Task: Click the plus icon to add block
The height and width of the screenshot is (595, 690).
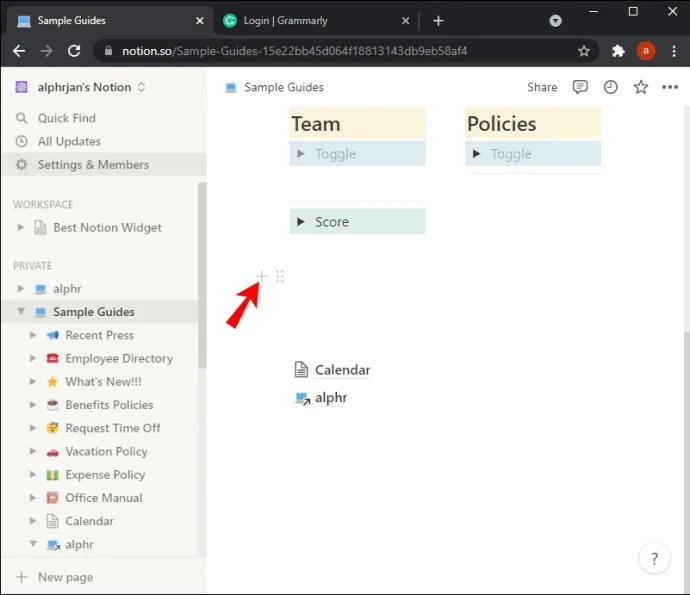Action: [x=261, y=276]
